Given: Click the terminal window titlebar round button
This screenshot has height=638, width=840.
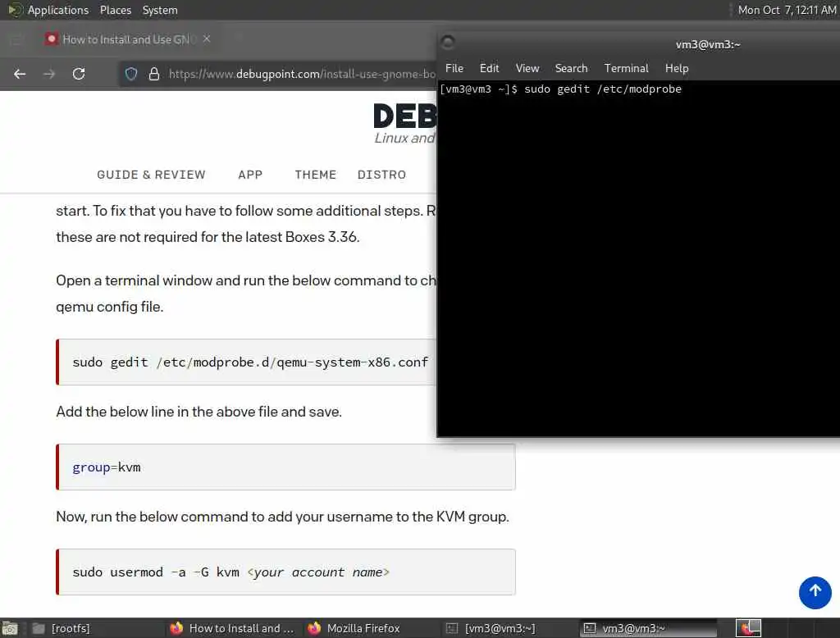Looking at the screenshot, I should [x=448, y=43].
